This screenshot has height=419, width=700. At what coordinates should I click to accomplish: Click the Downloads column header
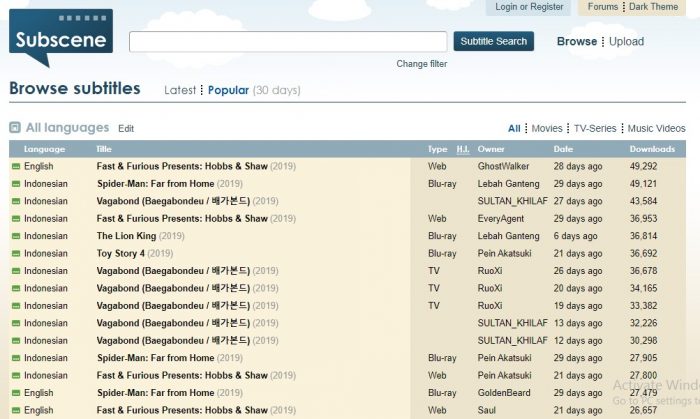652,149
